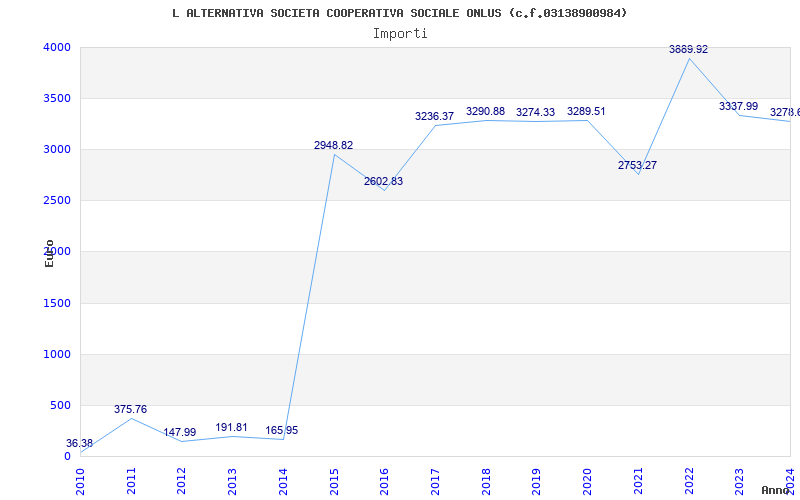
Task: Select the 3289.51 value label
Action: pos(586,111)
